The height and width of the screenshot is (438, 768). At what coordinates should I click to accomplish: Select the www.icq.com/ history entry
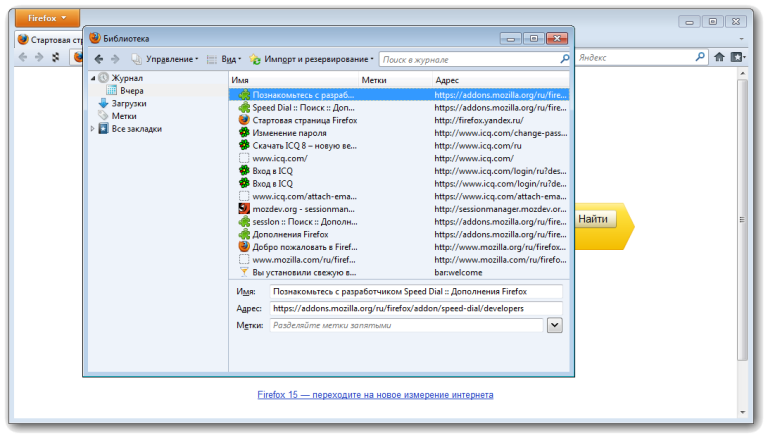click(399, 158)
